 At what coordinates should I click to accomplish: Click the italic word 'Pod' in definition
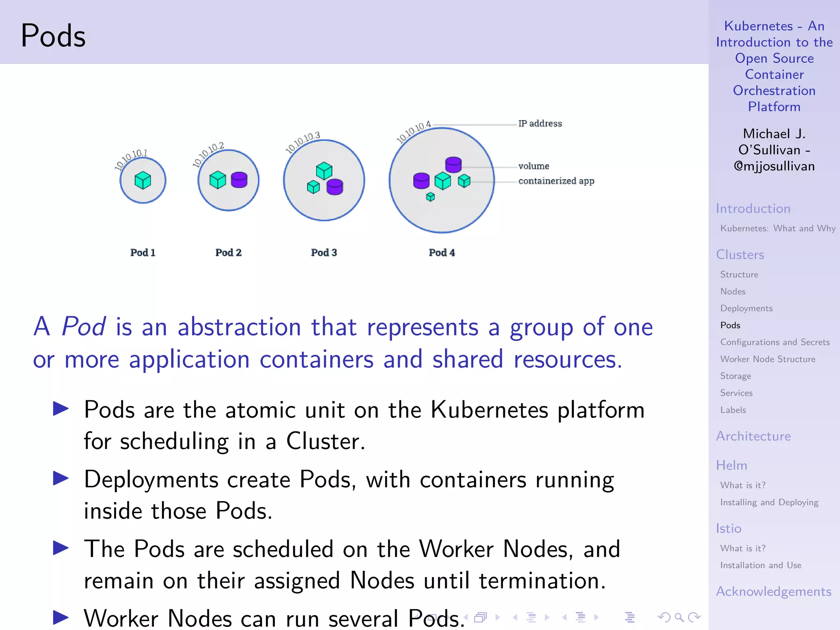[84, 327]
